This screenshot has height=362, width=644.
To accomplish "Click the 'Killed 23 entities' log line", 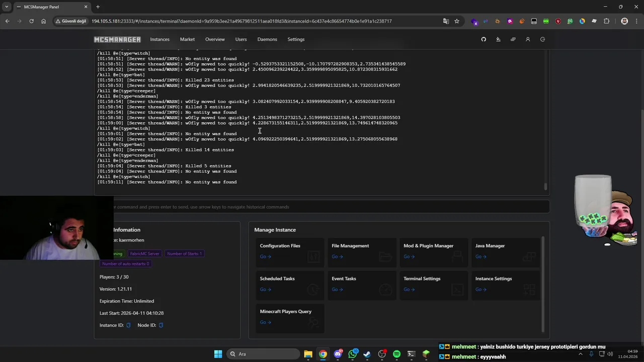I will point(166,80).
